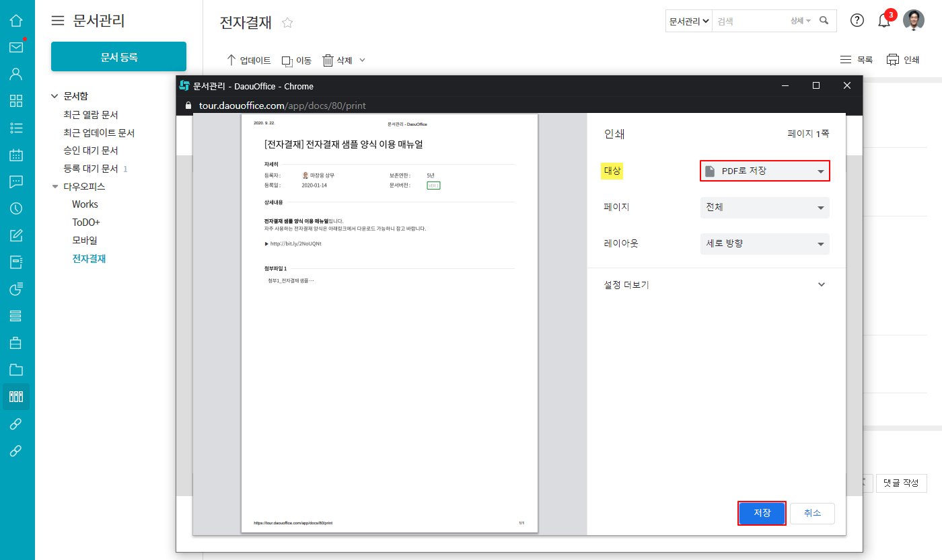Click the 문서 등록 button
The image size is (942, 560).
coord(118,57)
